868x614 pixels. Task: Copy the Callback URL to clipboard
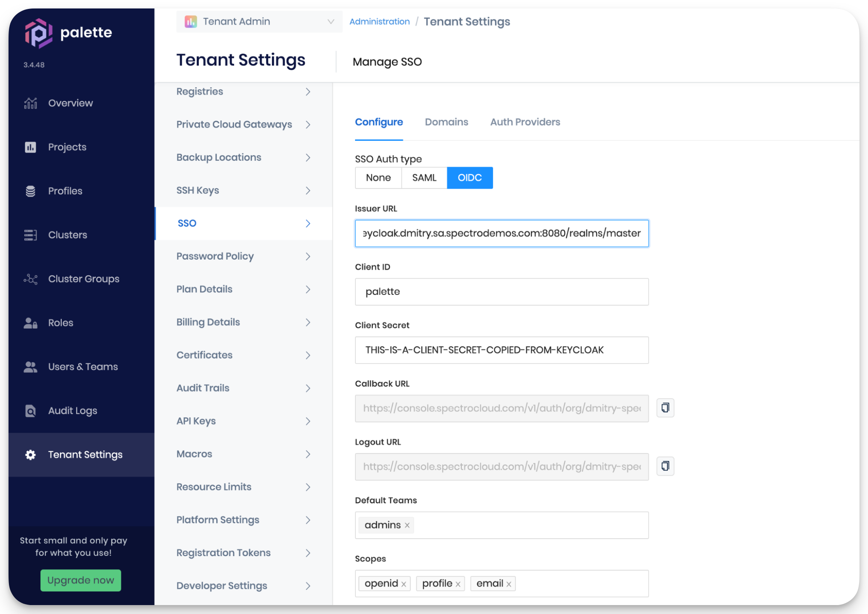point(665,408)
